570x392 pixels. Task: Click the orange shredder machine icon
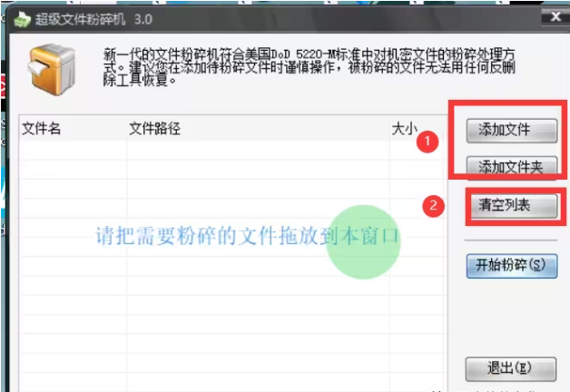(x=51, y=69)
